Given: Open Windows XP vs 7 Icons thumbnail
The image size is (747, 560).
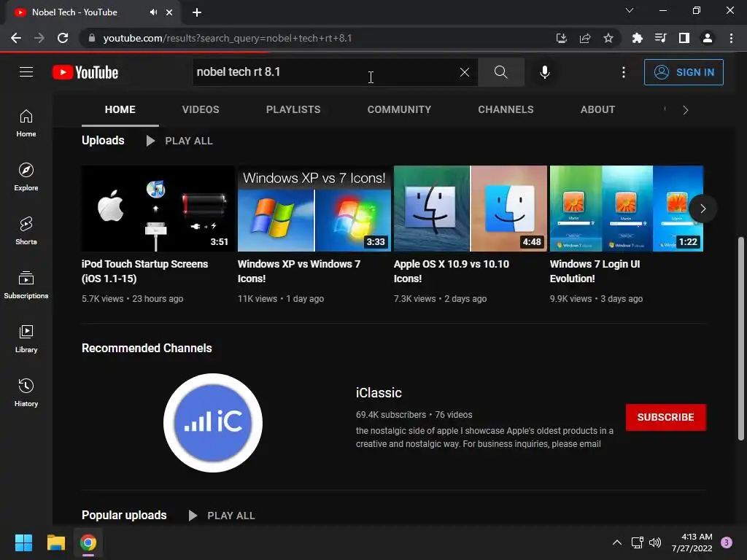Looking at the screenshot, I should coord(314,209).
